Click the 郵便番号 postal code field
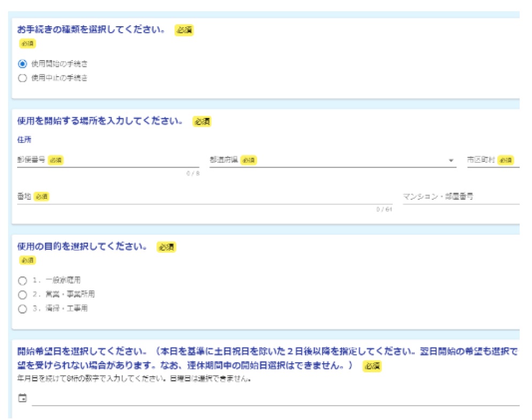The height and width of the screenshot is (420, 532). 107,160
